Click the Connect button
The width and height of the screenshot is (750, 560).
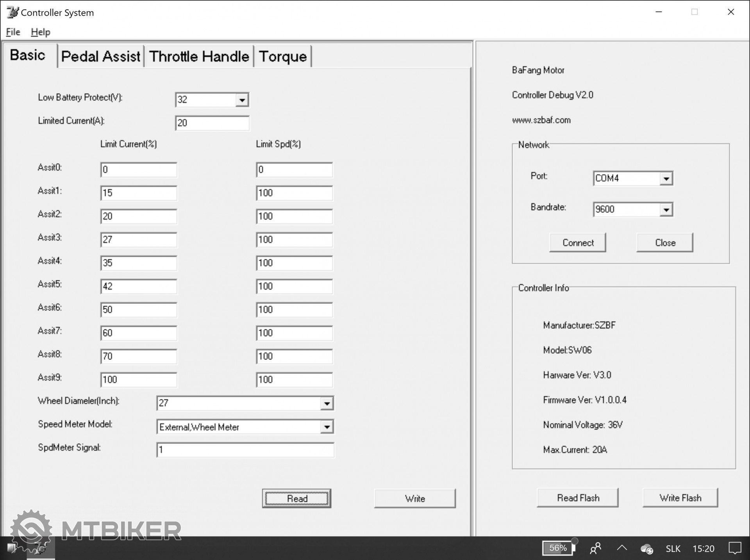pyautogui.click(x=577, y=243)
